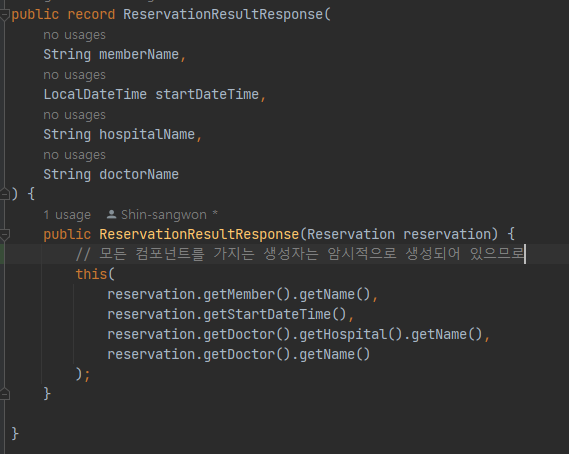Click 'no usages' hint above memberName
Screen dimensions: 569x454
point(74,35)
